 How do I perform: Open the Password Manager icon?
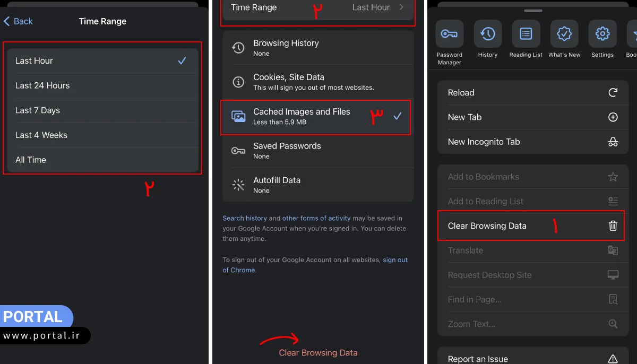[449, 34]
